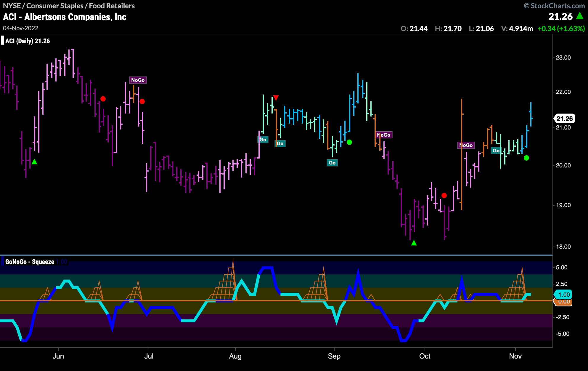588x371 pixels.
Task: Click the O: 21.44 open value
Action: pyautogui.click(x=414, y=28)
